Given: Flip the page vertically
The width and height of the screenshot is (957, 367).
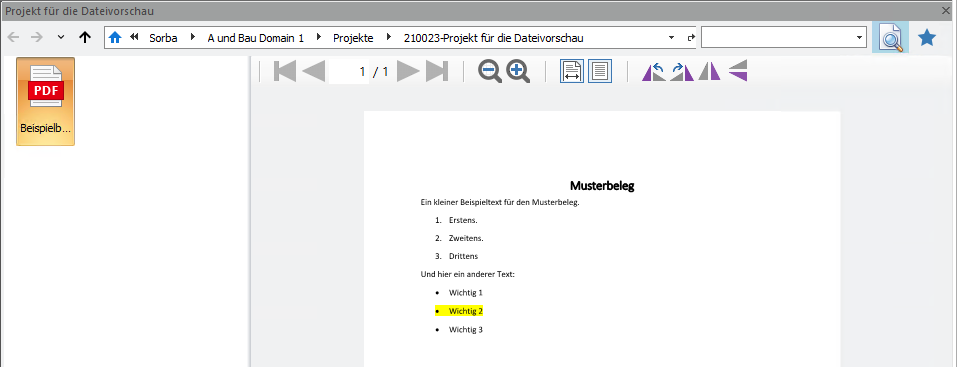Looking at the screenshot, I should point(738,71).
